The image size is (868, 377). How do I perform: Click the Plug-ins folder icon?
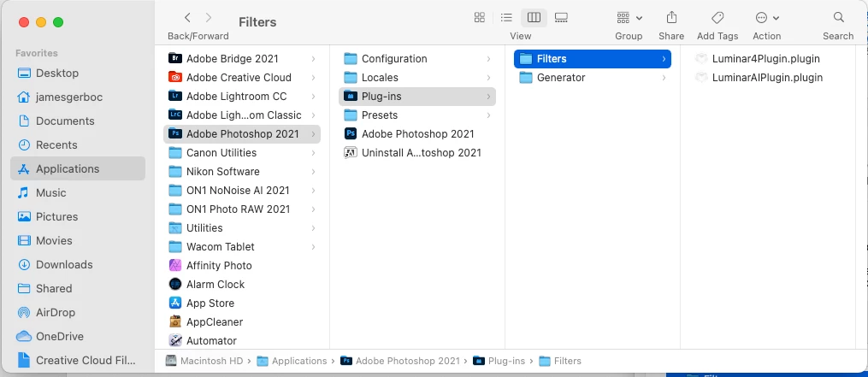351,96
